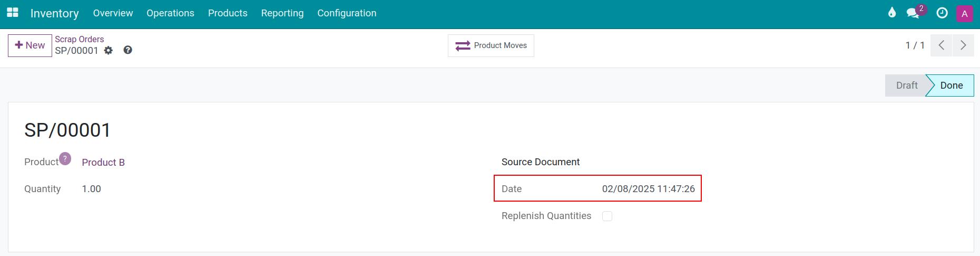Open the Operations menu
The image size is (980, 256).
pyautogui.click(x=170, y=13)
